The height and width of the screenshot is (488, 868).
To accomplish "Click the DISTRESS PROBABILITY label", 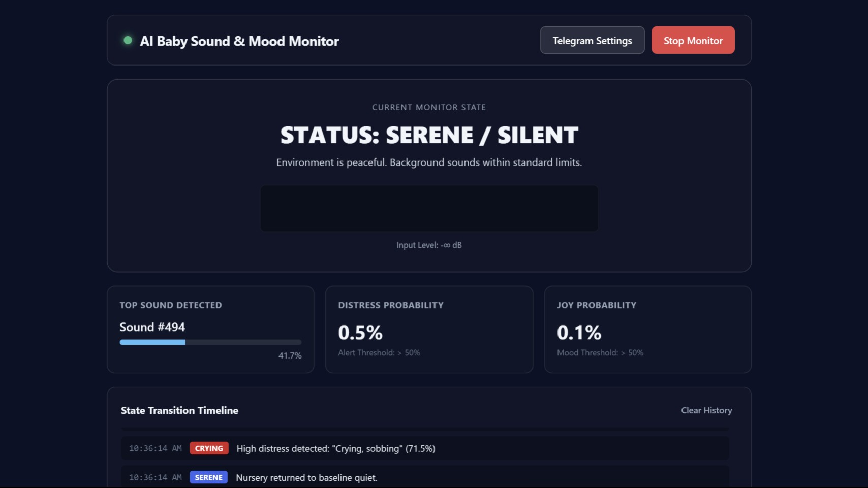I will [x=391, y=305].
